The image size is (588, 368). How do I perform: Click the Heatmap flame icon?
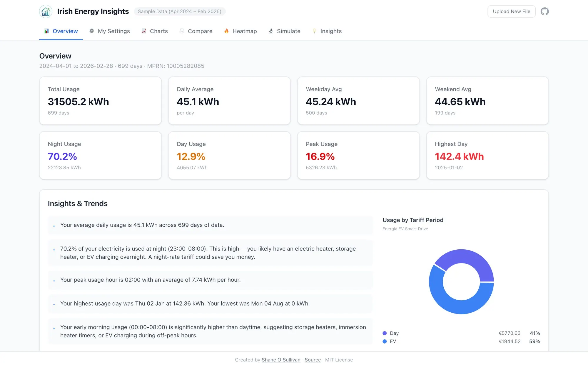click(x=226, y=31)
